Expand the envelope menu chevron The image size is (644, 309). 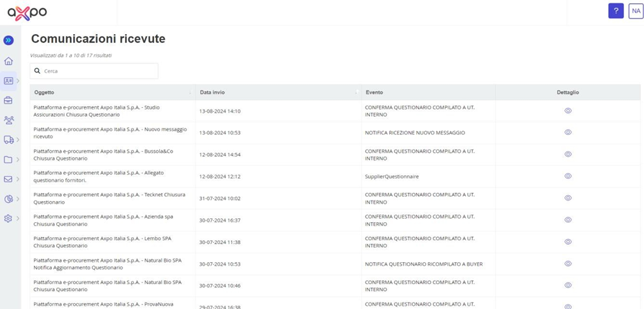[18, 179]
